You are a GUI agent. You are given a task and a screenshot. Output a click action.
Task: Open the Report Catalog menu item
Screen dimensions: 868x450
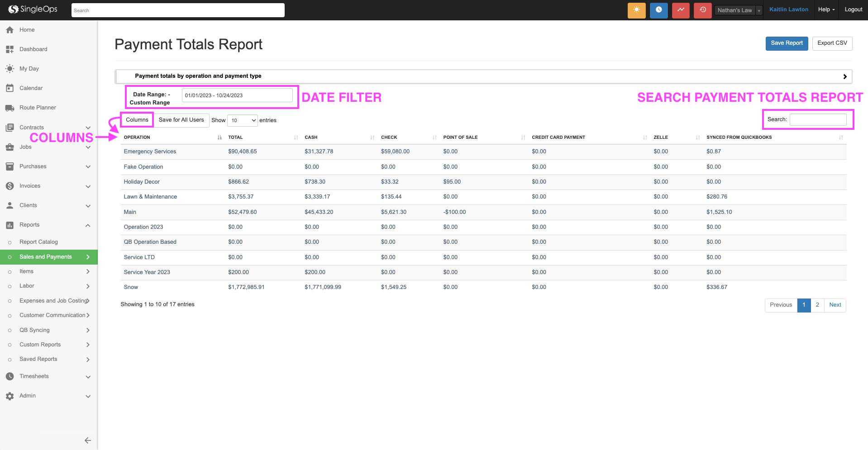coord(38,242)
